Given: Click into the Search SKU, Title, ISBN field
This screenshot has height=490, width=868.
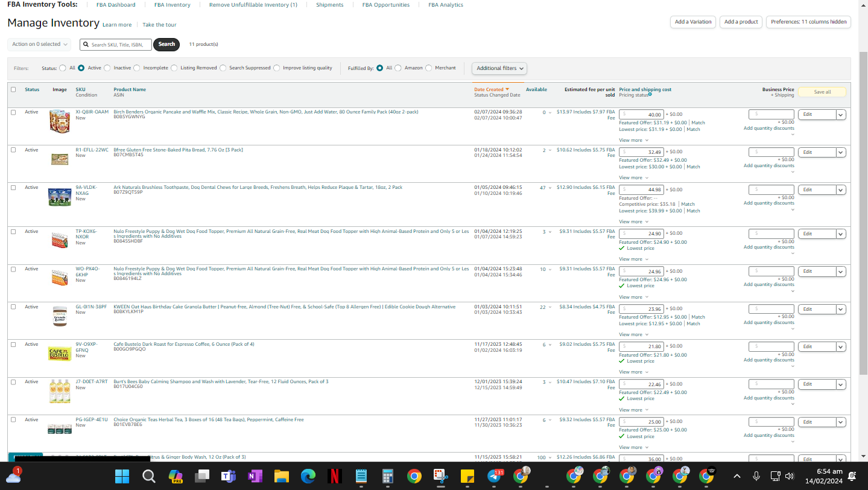Looking at the screenshot, I should (x=115, y=44).
